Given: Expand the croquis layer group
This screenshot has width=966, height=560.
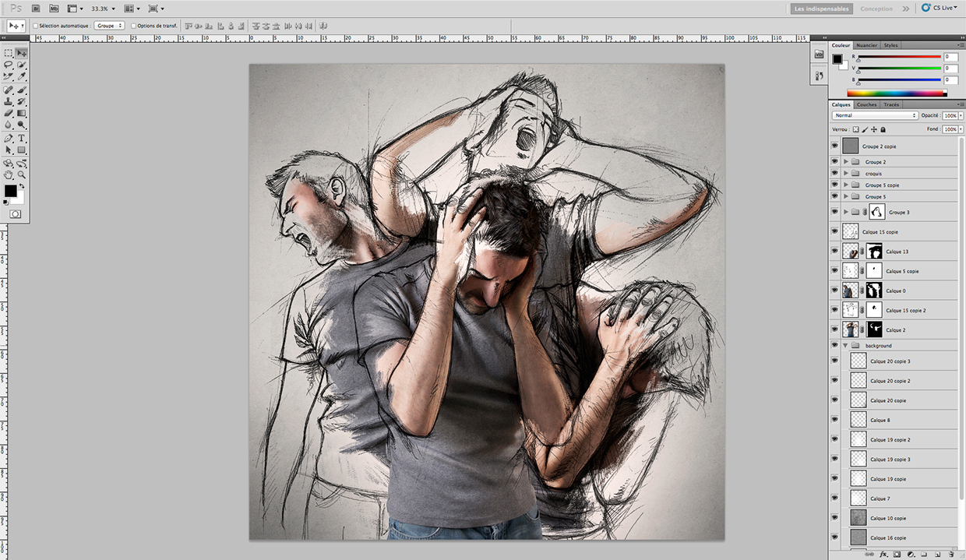Looking at the screenshot, I should [x=846, y=173].
